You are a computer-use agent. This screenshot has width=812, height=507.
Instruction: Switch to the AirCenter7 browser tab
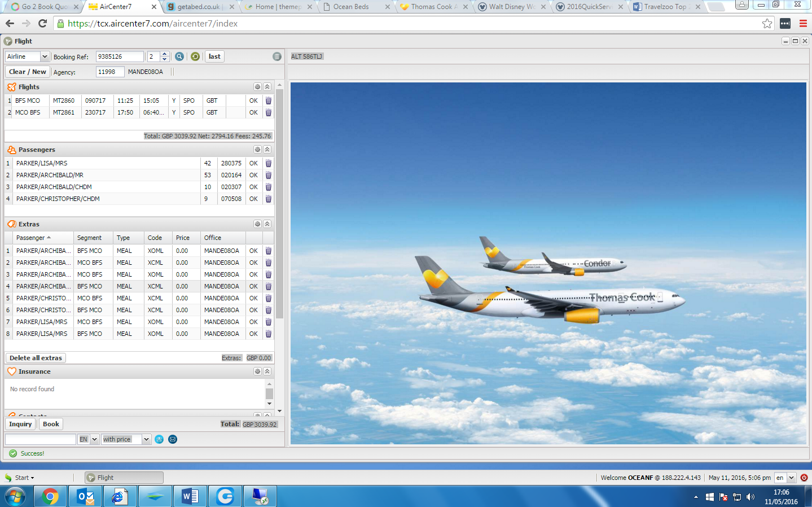click(122, 7)
